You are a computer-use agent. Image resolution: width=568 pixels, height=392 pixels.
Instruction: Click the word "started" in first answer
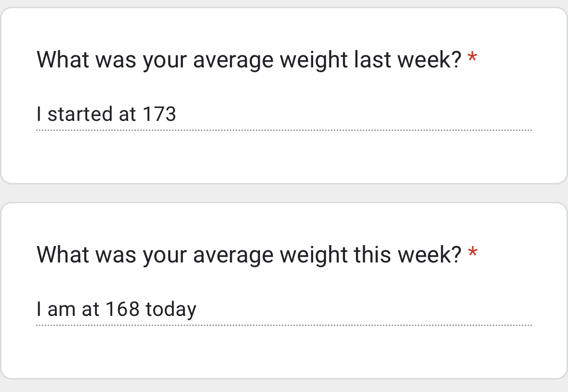point(79,115)
